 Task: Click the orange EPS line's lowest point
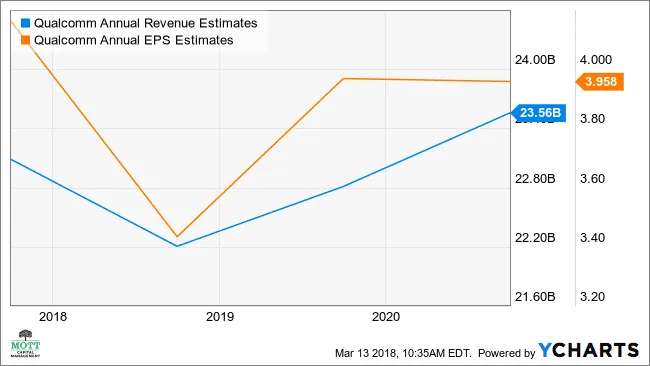177,237
